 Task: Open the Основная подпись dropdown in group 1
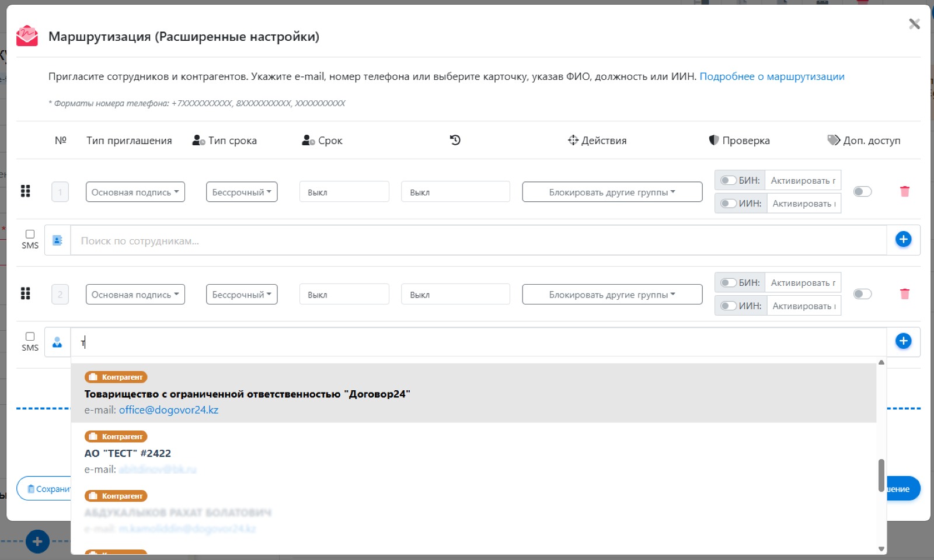click(x=135, y=192)
